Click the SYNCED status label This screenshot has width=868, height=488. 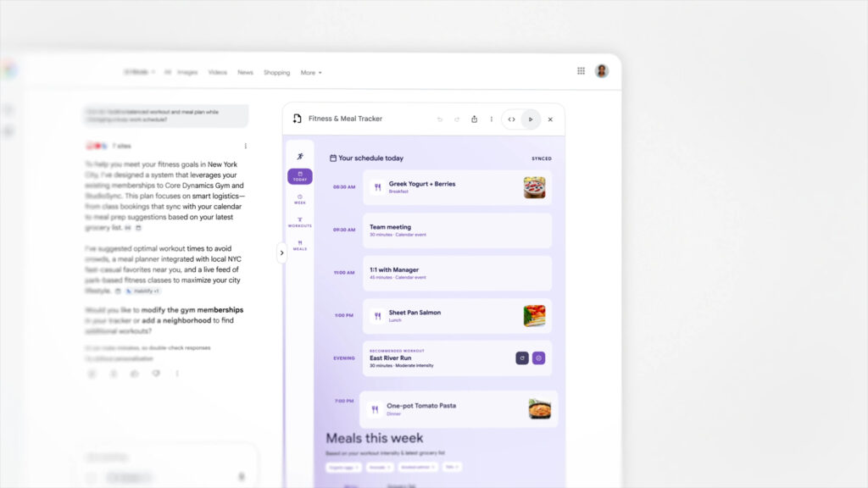(x=542, y=158)
